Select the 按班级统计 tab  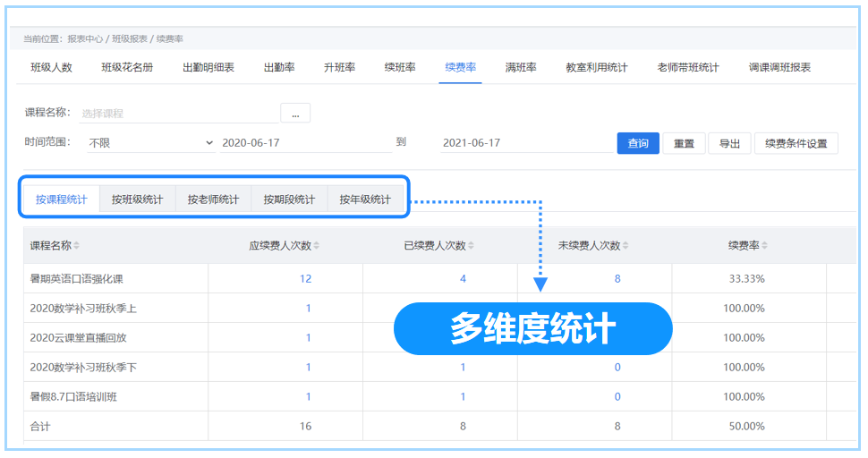(x=137, y=199)
